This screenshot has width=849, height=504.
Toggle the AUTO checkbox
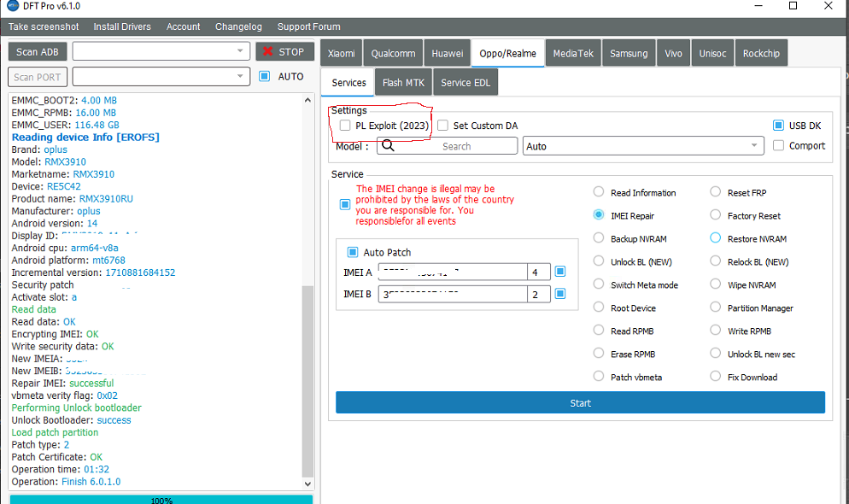[264, 76]
